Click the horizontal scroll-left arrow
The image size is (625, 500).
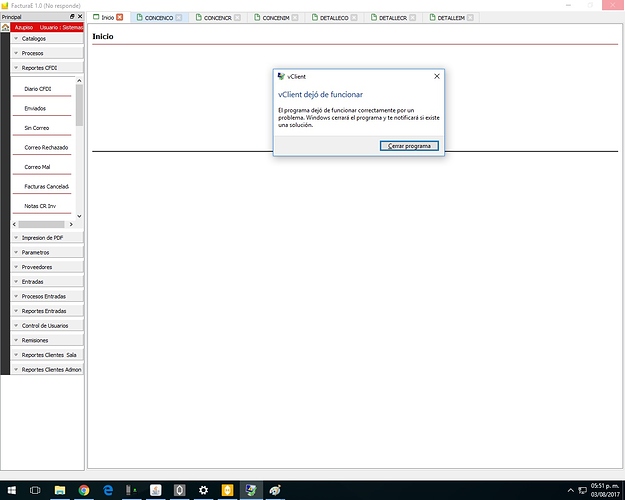pyautogui.click(x=14, y=224)
